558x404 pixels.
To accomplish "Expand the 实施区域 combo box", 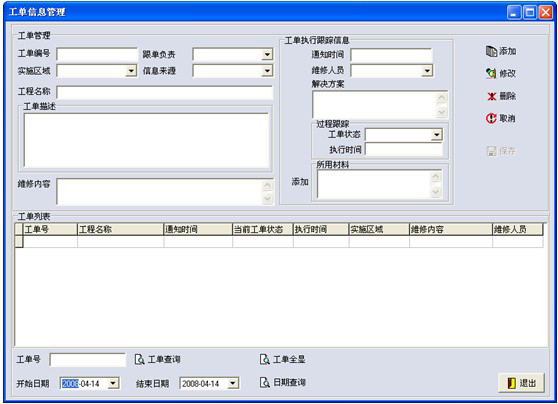I will [x=131, y=71].
